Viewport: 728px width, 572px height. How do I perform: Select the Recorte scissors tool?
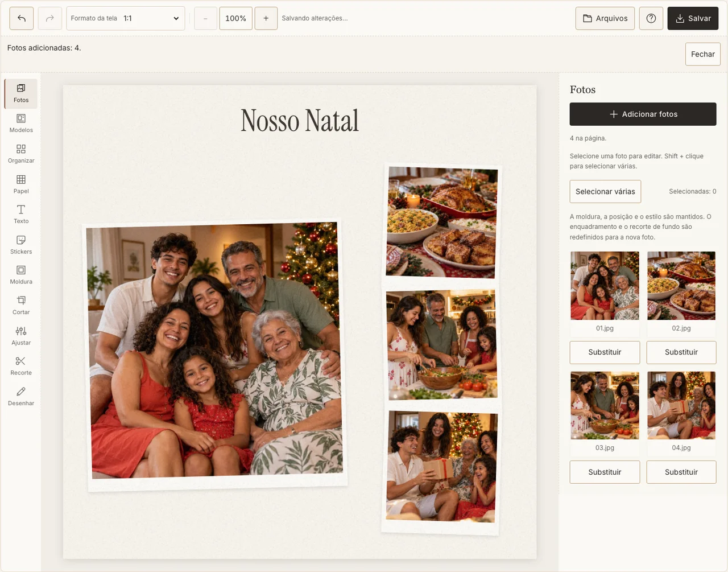click(21, 366)
